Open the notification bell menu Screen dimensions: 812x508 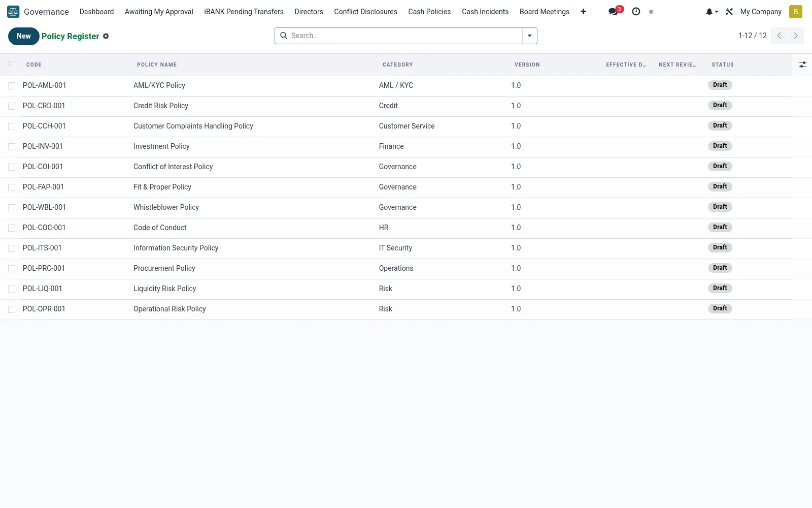coord(712,12)
